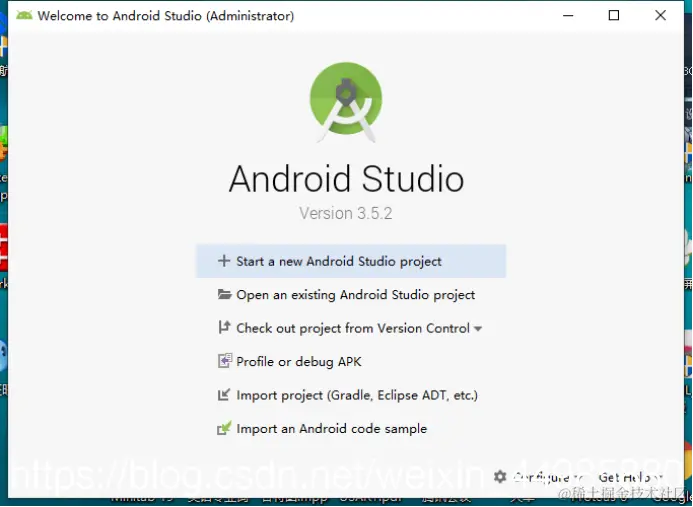Image resolution: width=693 pixels, height=507 pixels.
Task: Click the Version 3.5.2 text
Action: [346, 213]
